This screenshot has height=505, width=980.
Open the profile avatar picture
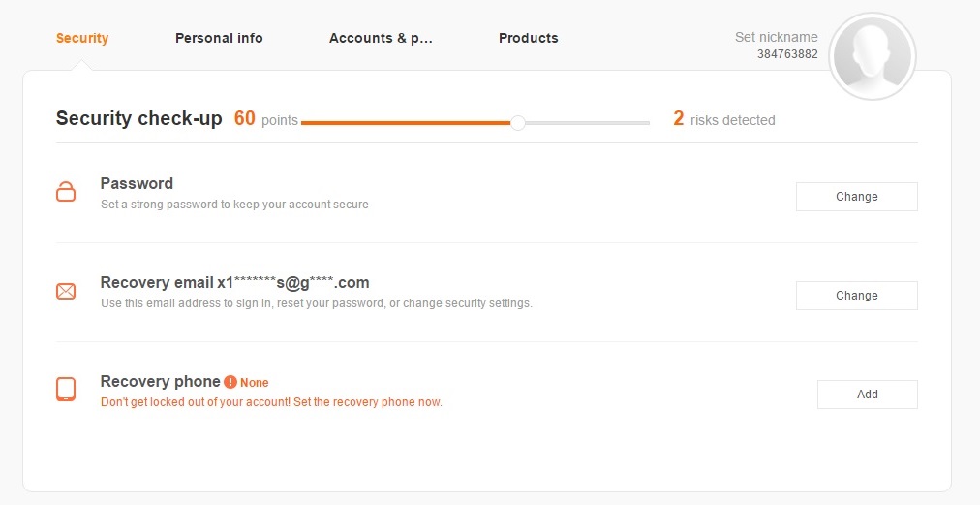click(873, 56)
